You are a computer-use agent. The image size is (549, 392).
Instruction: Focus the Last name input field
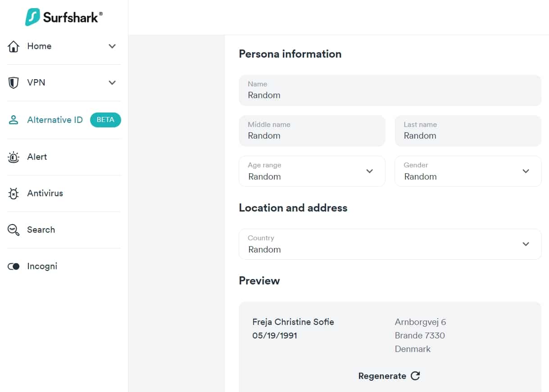[468, 131]
